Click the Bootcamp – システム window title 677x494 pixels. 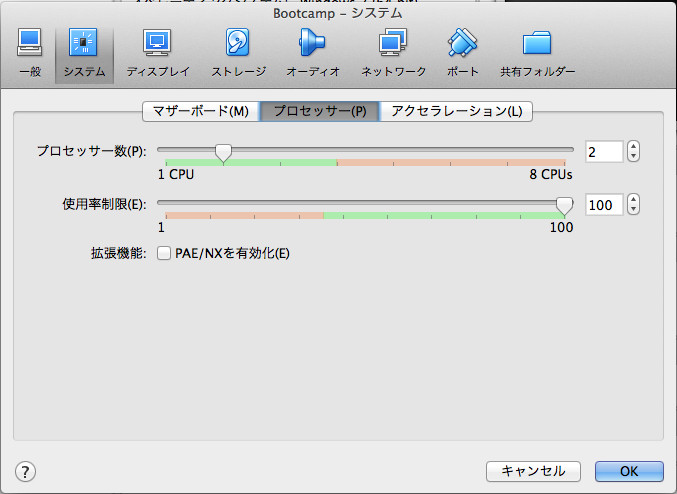[x=338, y=13]
